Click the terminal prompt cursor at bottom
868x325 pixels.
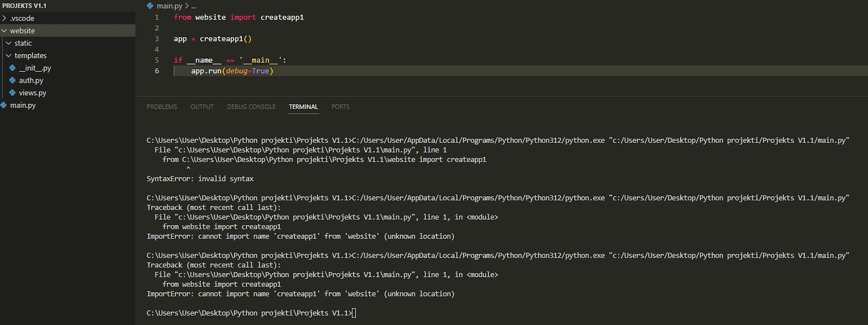coord(355,313)
